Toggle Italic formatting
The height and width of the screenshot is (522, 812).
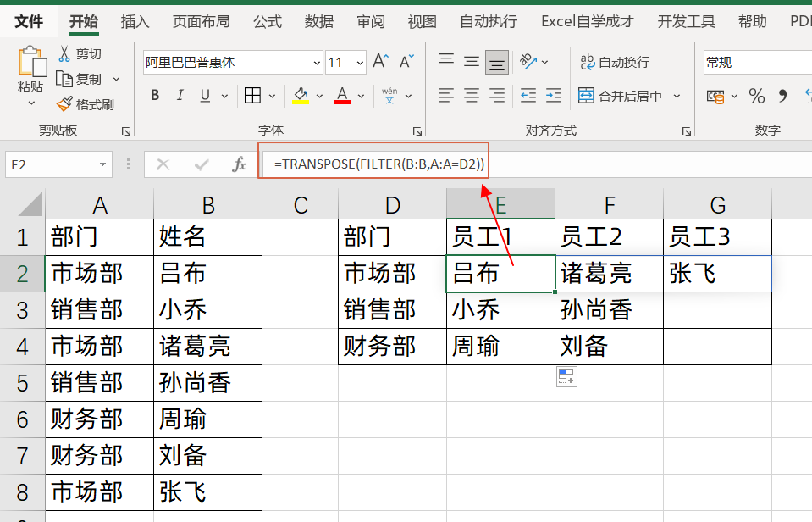point(180,96)
